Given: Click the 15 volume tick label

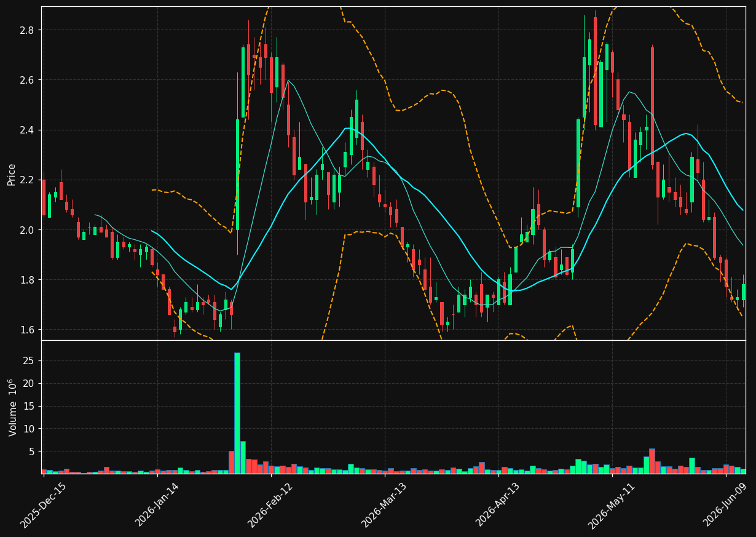Looking at the screenshot, I should [30, 406].
